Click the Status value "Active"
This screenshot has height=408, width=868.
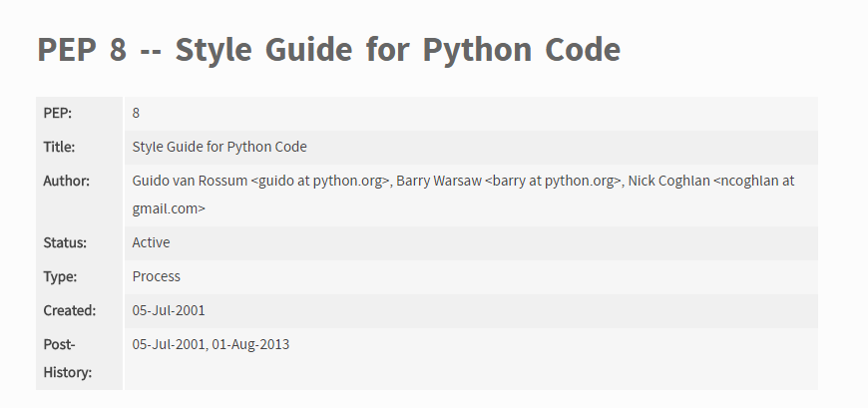[152, 242]
